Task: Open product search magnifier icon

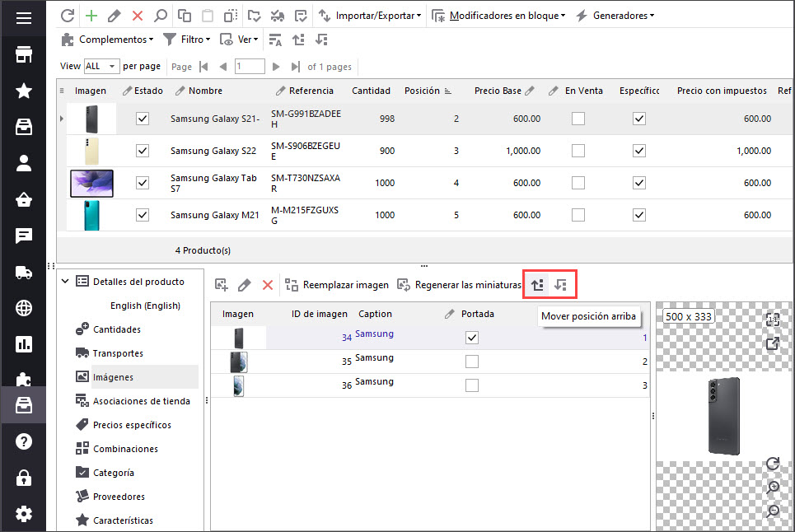Action: pyautogui.click(x=160, y=15)
